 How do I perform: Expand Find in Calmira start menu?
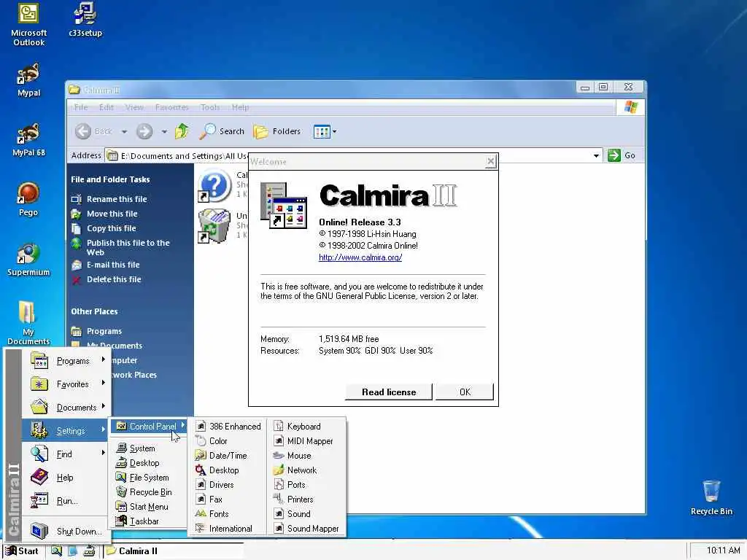pyautogui.click(x=66, y=454)
